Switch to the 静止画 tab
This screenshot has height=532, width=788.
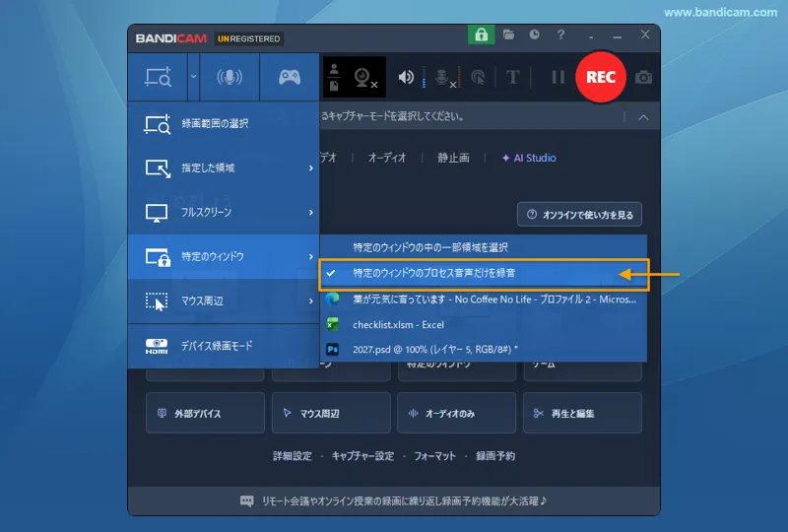click(453, 158)
